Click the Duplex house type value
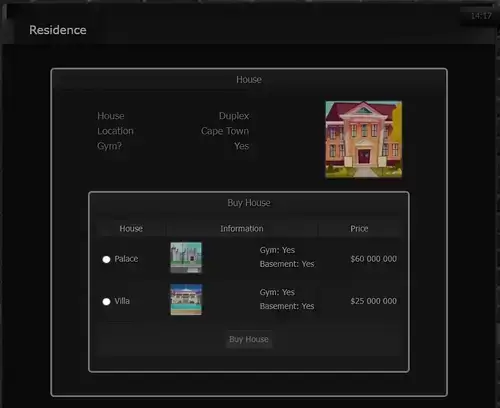500x408 pixels. tap(234, 116)
